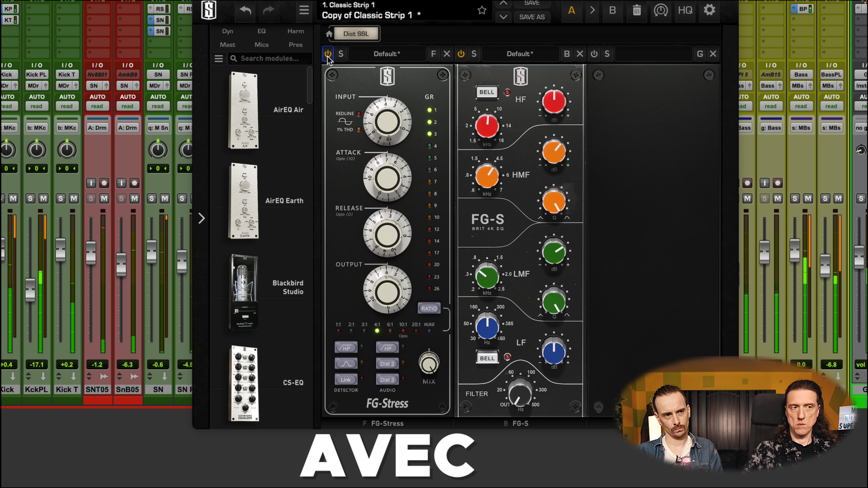Open the plugin settings gear
The width and height of the screenshot is (868, 488).
(x=709, y=10)
